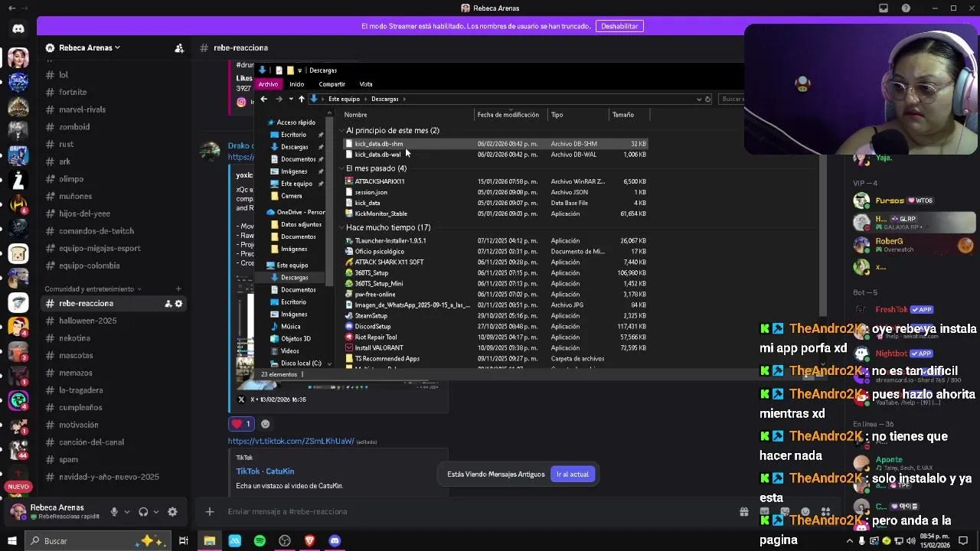Go up one folder in Explorer
This screenshot has width=980, height=551.
point(302,99)
